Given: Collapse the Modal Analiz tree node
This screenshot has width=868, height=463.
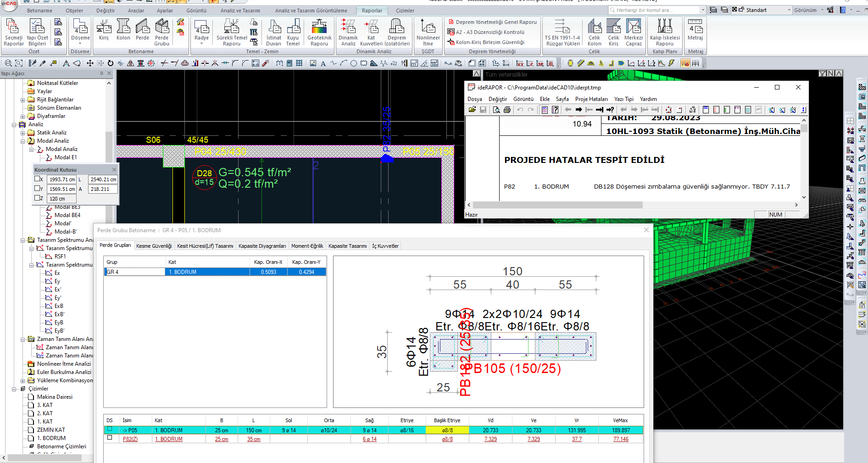Looking at the screenshot, I should pyautogui.click(x=23, y=141).
